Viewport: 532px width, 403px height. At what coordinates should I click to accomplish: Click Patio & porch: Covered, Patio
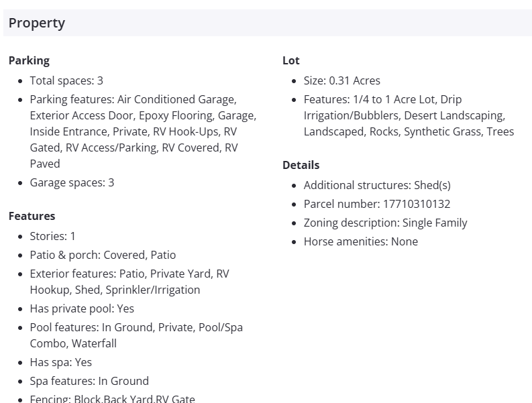103,255
